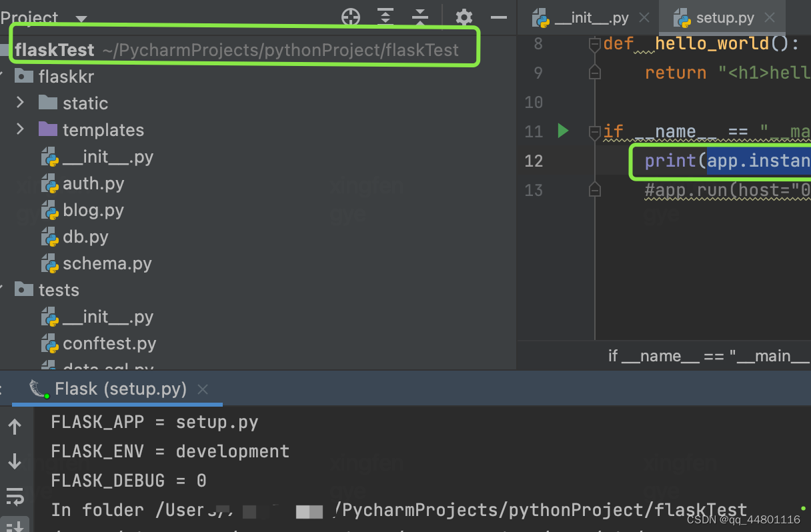Toggle soft-wrap icon in run console toolbar
Image resolution: width=811 pixels, height=532 pixels.
14,497
